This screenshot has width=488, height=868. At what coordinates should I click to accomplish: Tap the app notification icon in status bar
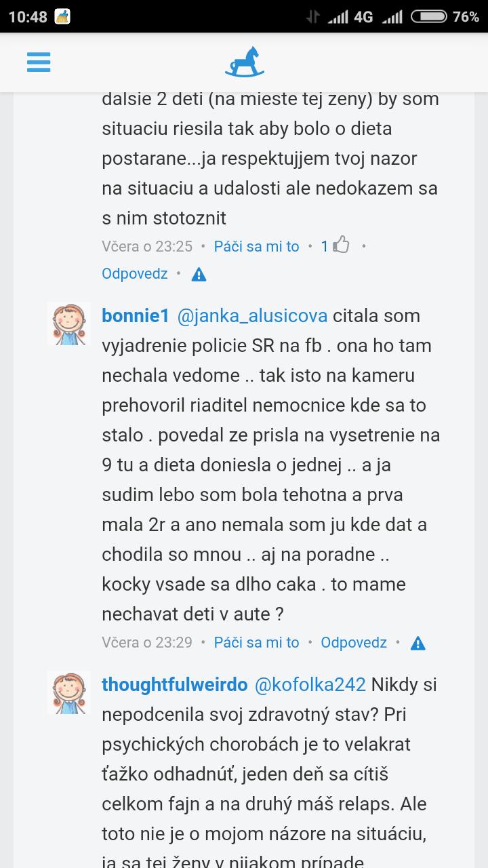point(63,17)
